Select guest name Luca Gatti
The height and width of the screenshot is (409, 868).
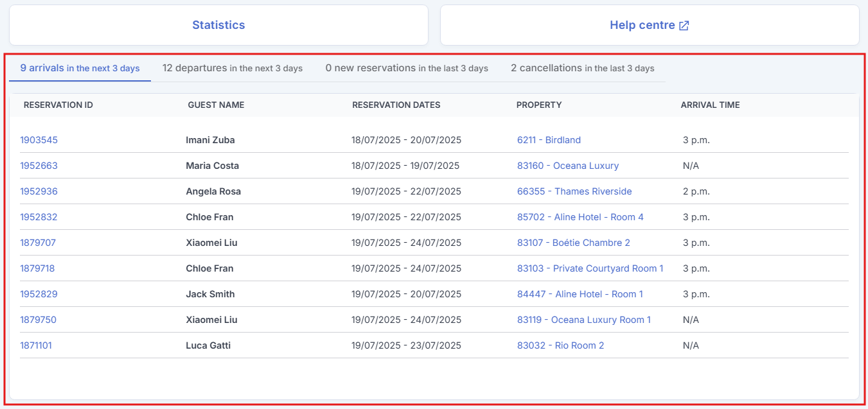point(208,345)
